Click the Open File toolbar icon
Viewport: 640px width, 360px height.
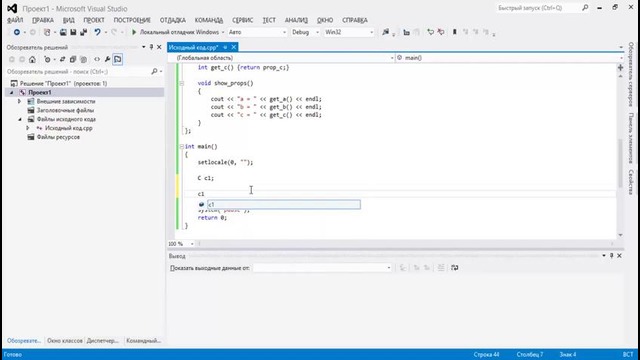coord(63,32)
